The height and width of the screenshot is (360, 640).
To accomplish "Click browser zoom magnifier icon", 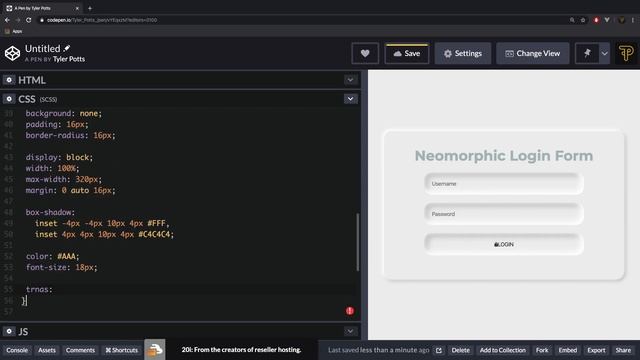I will click(x=572, y=20).
